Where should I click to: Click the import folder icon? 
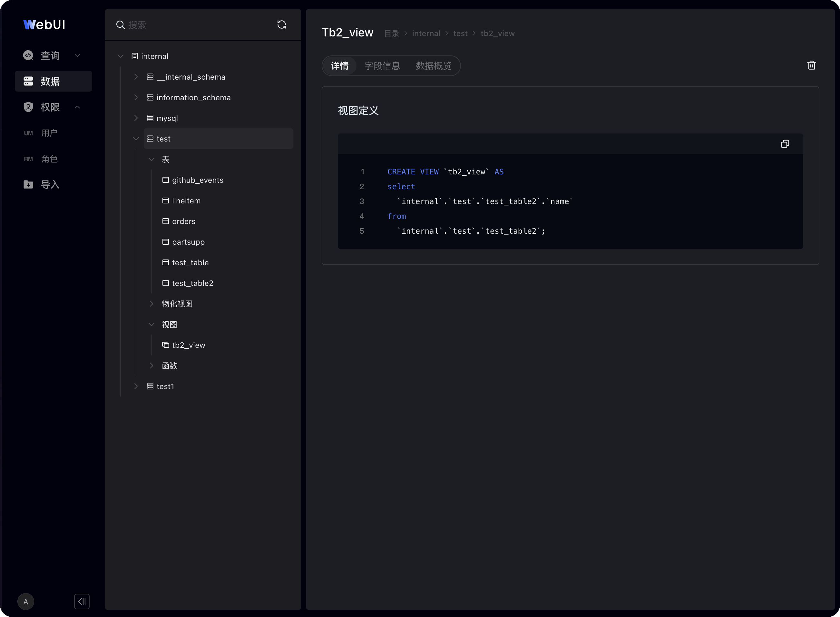[x=28, y=184]
